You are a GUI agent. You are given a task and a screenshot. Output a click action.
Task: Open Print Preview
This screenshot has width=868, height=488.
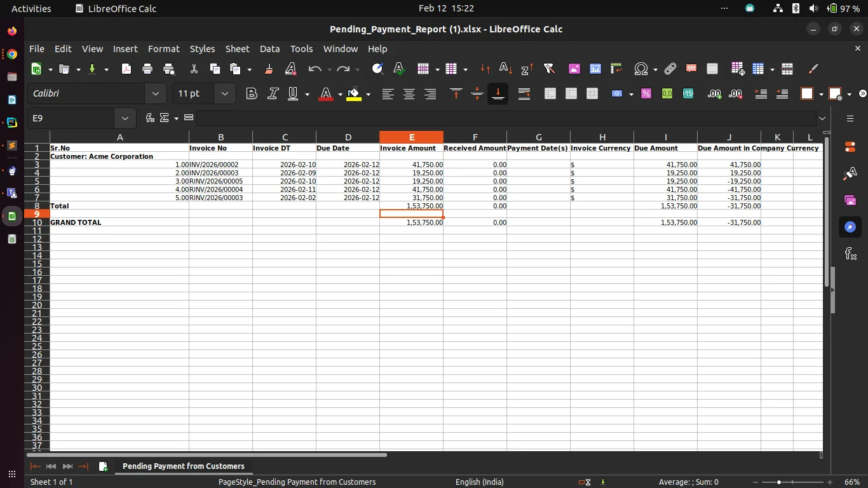pyautogui.click(x=168, y=69)
